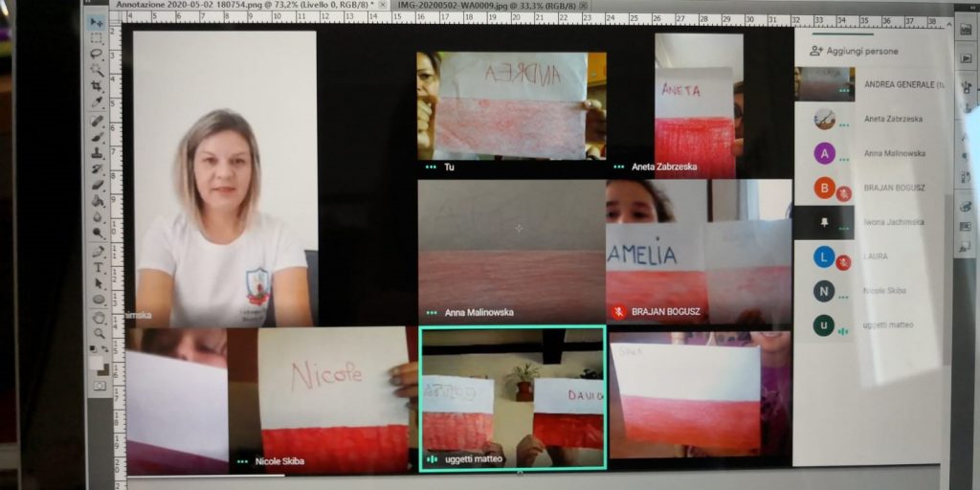Select the Hand tool
Image resolution: width=980 pixels, height=490 pixels.
99,317
